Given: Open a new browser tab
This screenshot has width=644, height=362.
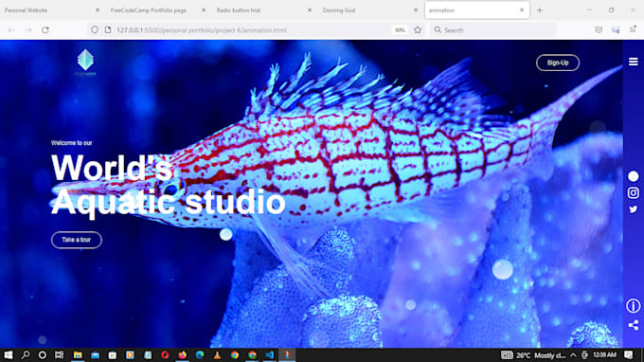Looking at the screenshot, I should (540, 10).
